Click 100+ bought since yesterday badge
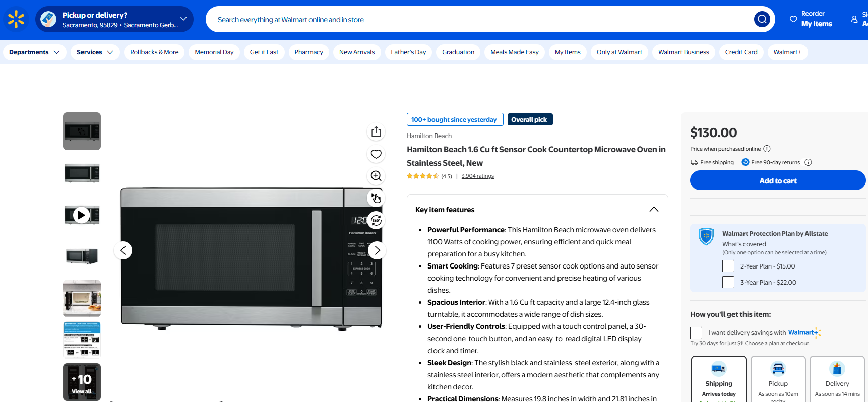 (x=455, y=119)
